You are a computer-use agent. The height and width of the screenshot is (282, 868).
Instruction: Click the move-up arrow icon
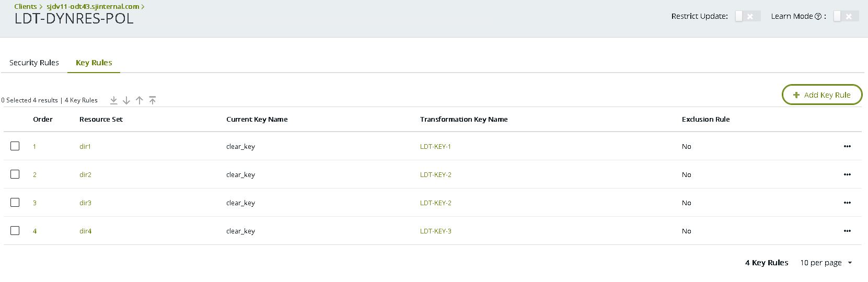coord(139,100)
